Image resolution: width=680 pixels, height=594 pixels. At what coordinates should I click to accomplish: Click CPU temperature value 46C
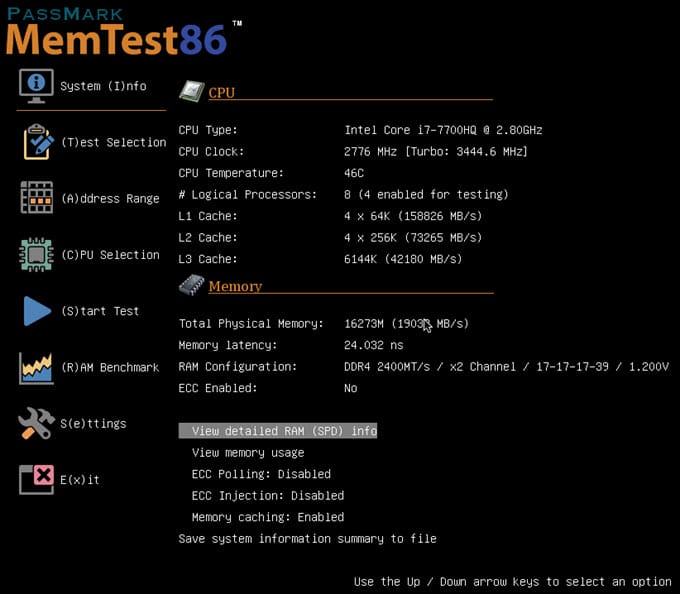tap(354, 173)
